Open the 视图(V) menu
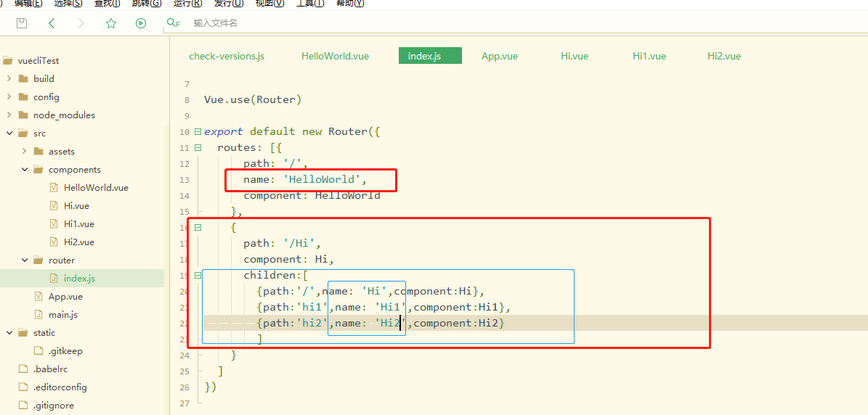This screenshot has width=868, height=415. click(x=270, y=4)
